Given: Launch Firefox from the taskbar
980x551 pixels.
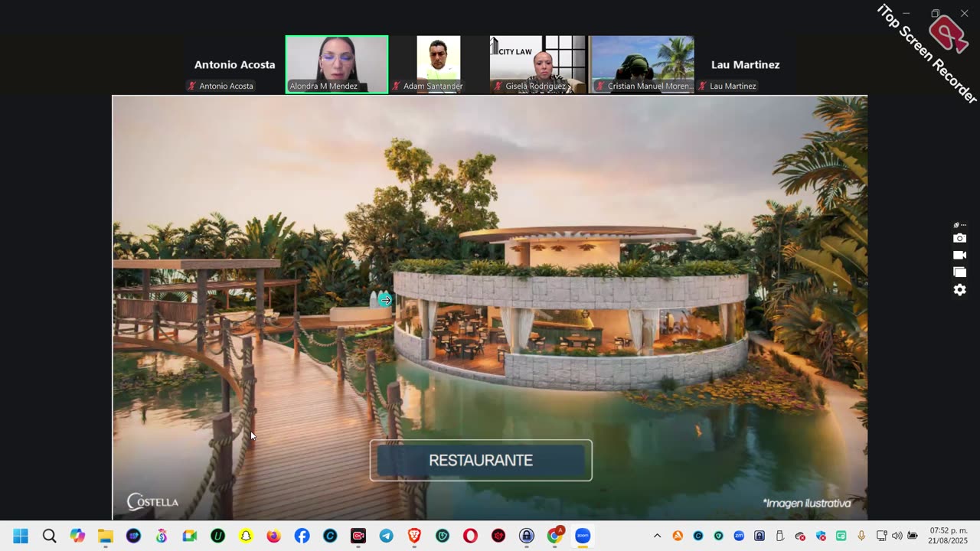Looking at the screenshot, I should (x=273, y=536).
